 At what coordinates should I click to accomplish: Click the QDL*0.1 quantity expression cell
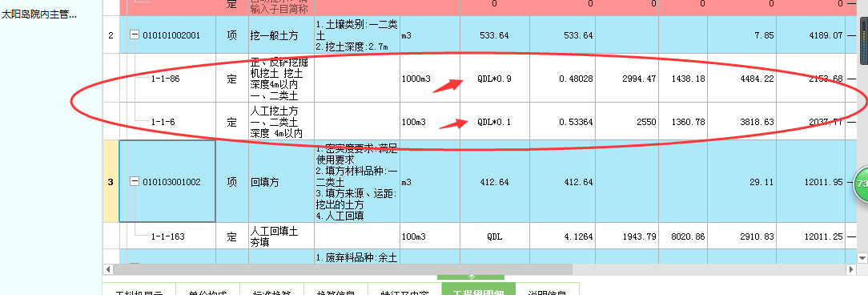(494, 122)
